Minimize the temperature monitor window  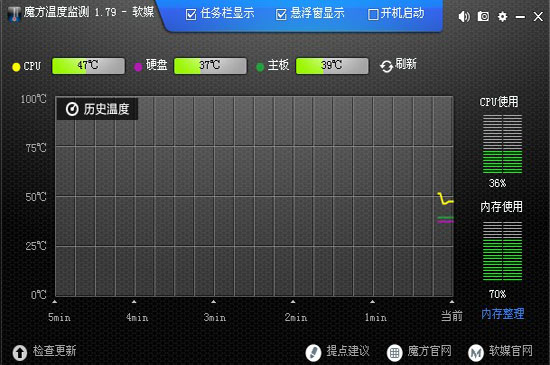tap(520, 17)
